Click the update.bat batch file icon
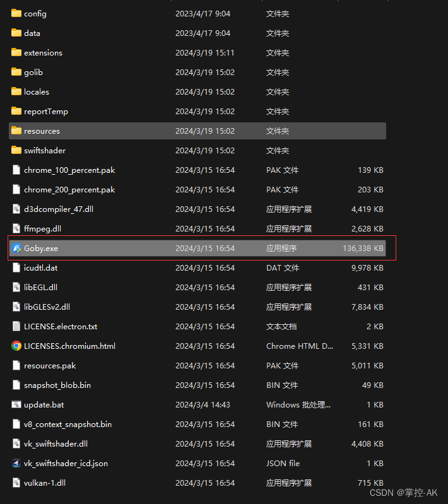This screenshot has height=504, width=448. 16,404
